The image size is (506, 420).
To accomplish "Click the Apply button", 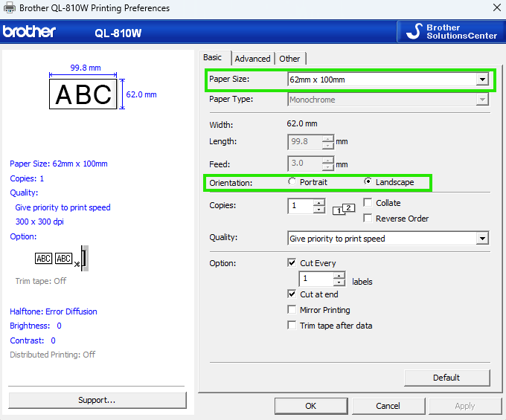I will click(465, 406).
